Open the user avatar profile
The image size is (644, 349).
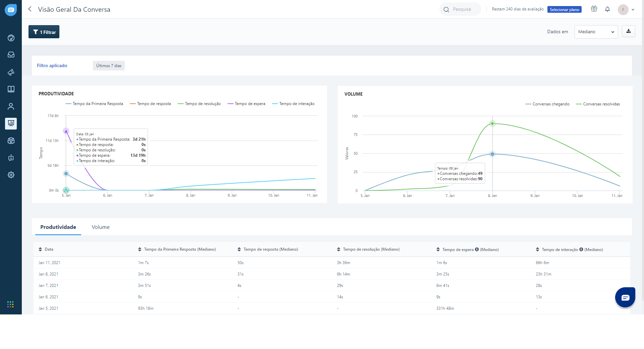(x=623, y=9)
